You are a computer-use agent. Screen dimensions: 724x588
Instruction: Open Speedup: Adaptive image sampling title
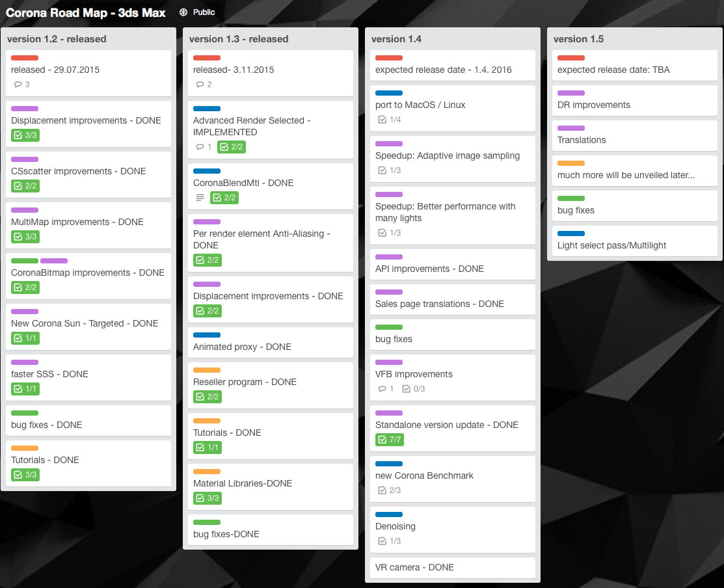click(448, 156)
